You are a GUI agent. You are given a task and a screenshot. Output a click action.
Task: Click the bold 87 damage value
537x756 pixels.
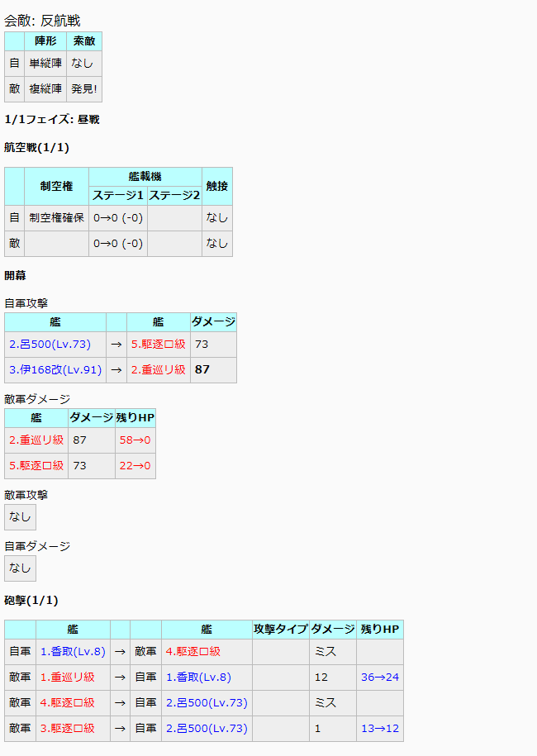[202, 370]
